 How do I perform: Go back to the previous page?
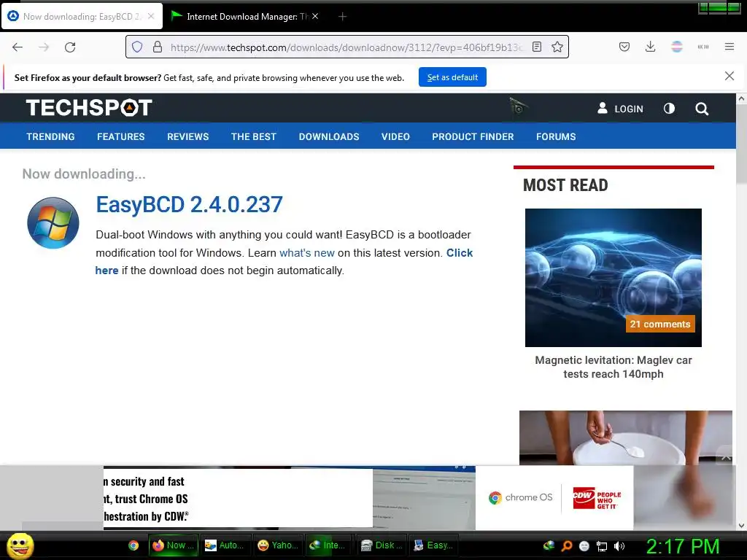click(x=18, y=47)
